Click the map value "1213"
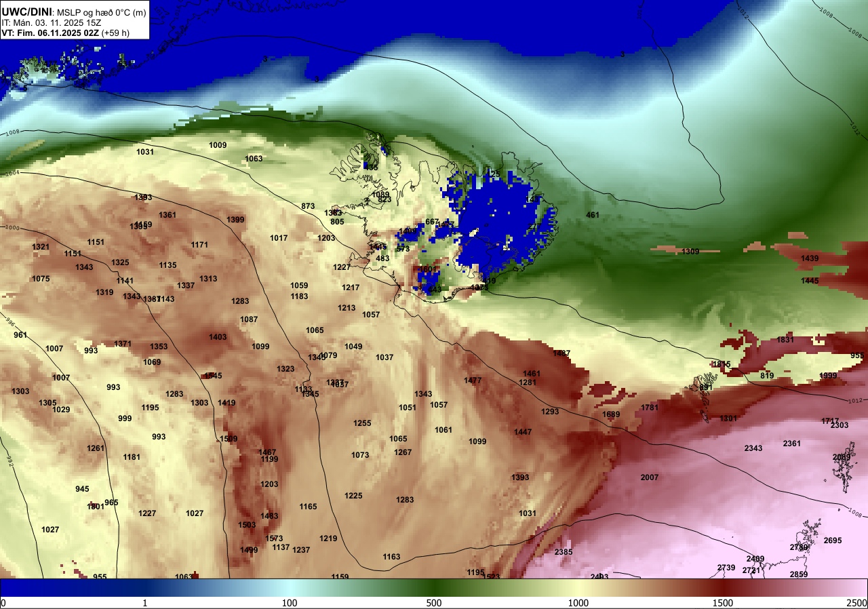The height and width of the screenshot is (609, 868). 347,308
